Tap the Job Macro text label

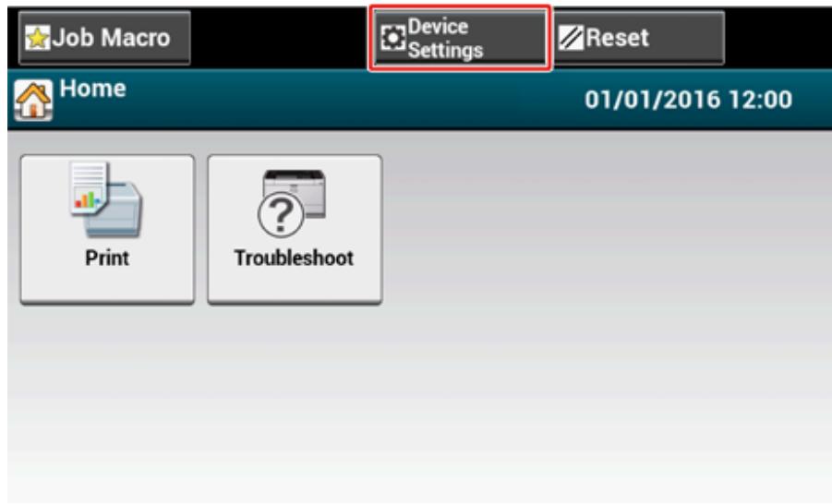point(112,38)
